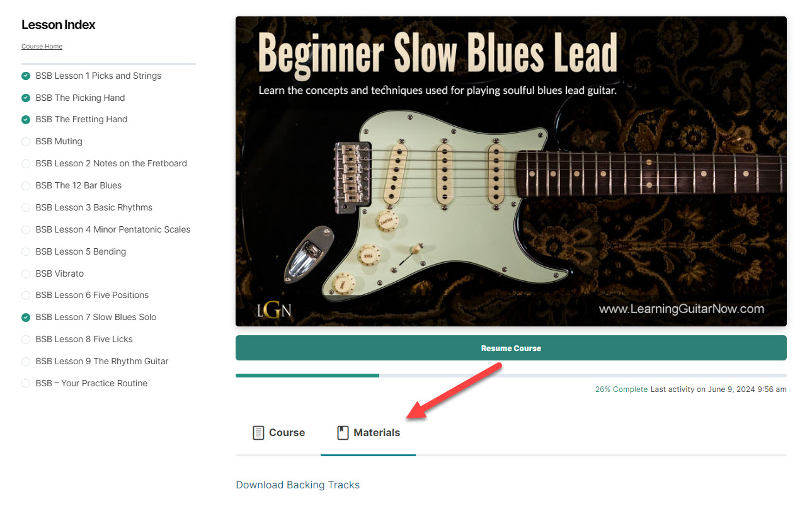Click the Materials tab bookmark icon

click(x=343, y=433)
